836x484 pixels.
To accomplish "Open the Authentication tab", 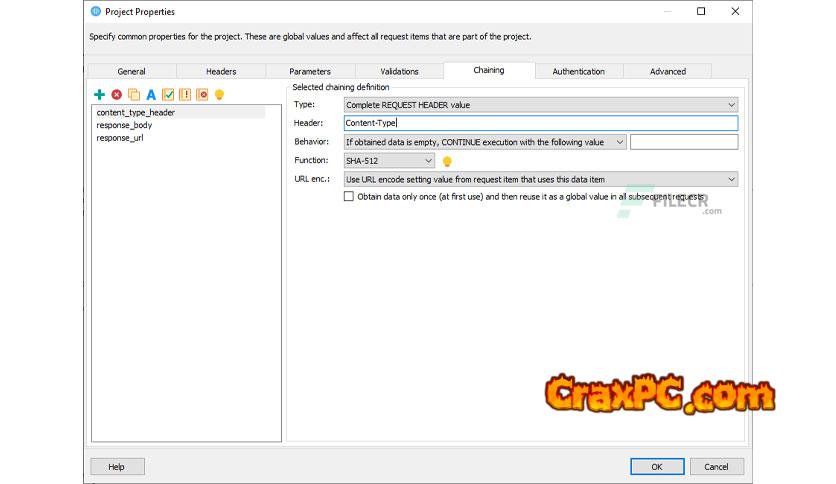I will (578, 71).
